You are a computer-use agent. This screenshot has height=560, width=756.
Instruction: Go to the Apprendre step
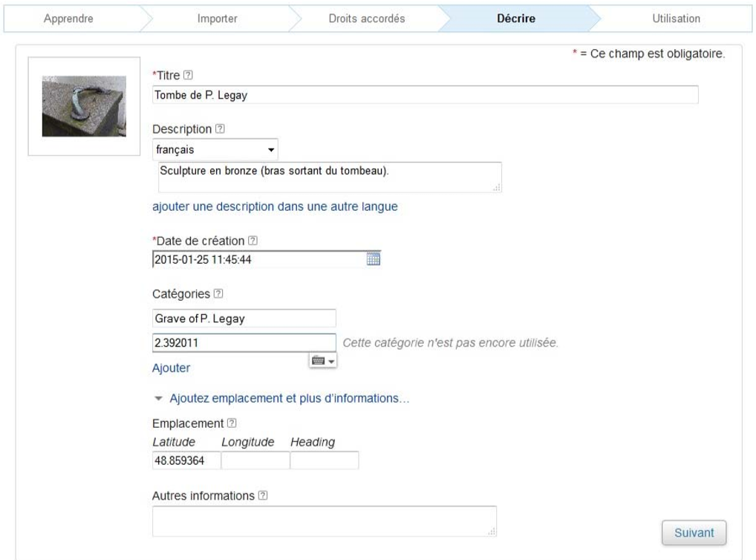(68, 19)
